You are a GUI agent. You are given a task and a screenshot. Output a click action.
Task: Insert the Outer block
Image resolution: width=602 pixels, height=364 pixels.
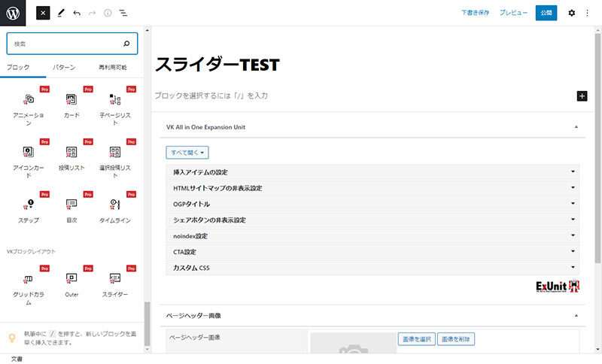click(x=71, y=284)
